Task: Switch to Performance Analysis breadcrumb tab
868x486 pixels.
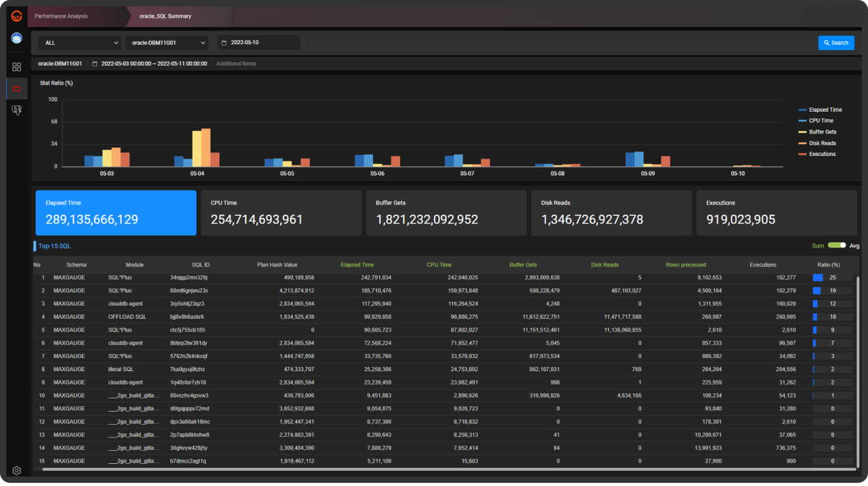Action: click(61, 16)
